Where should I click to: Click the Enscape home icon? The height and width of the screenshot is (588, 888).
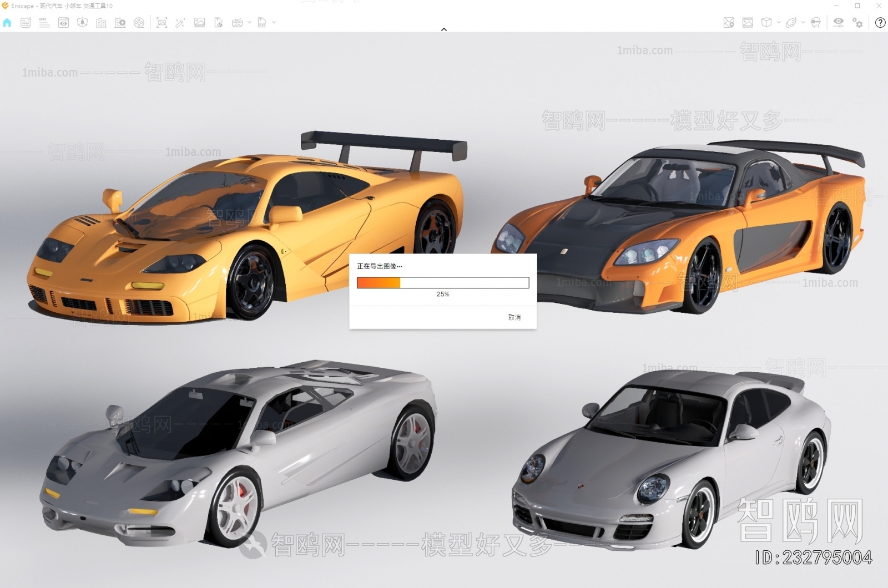7,23
